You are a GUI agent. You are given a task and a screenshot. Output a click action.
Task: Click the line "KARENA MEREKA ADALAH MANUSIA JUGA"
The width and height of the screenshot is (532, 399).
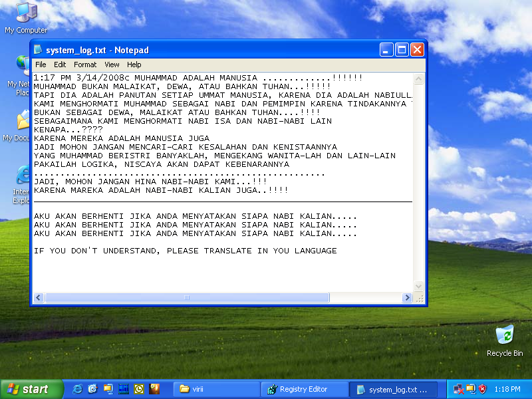click(122, 138)
